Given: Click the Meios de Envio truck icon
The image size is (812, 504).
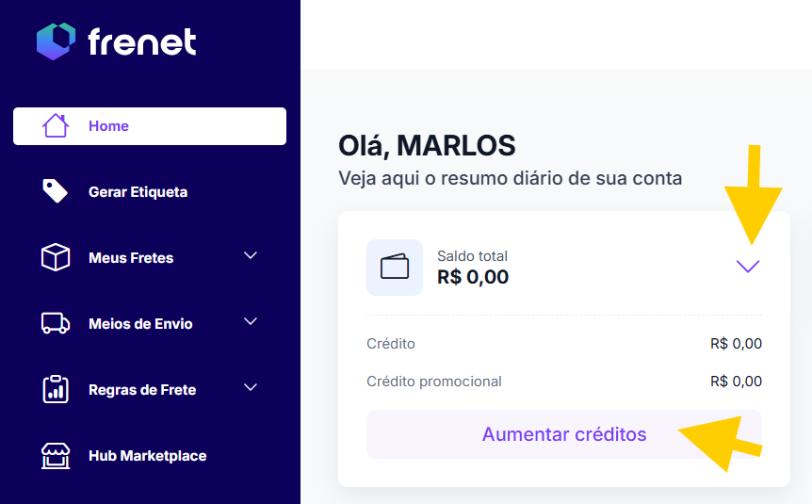Looking at the screenshot, I should coord(56,323).
